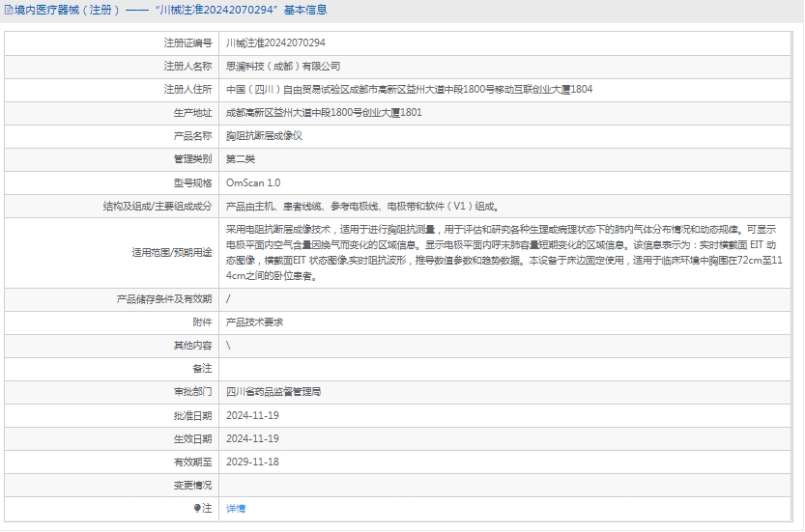
Task: Click the document icon beside the page title
Action: (8, 11)
